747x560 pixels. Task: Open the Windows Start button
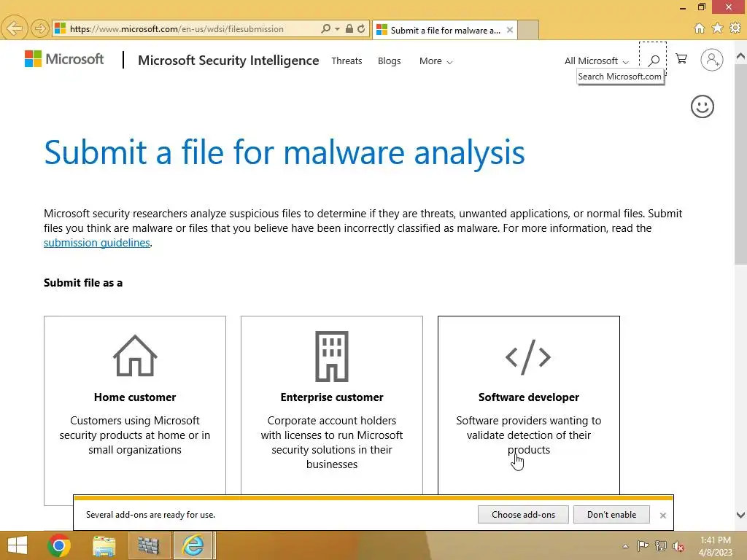(x=18, y=545)
